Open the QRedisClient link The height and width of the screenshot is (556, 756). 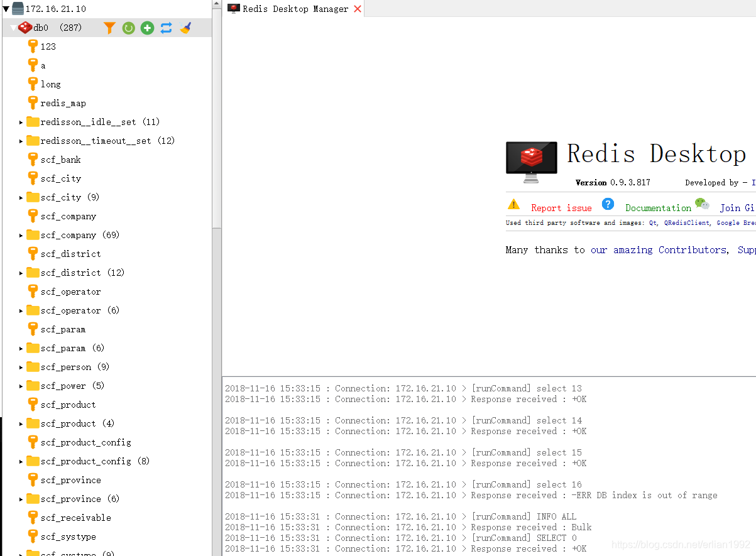coord(686,223)
